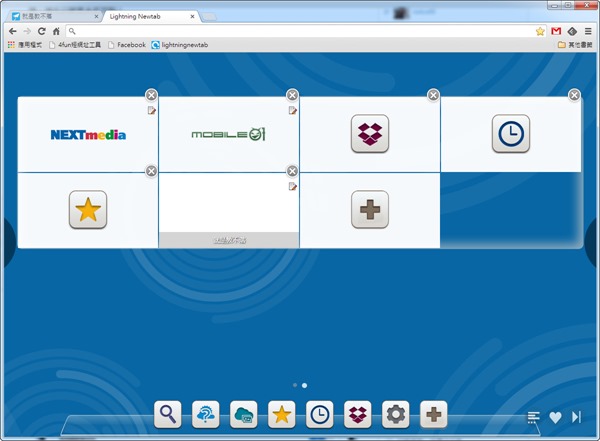Viewport: 600px width, 441px height.
Task: Click the magnifier search icon in the dock
Action: tap(168, 415)
